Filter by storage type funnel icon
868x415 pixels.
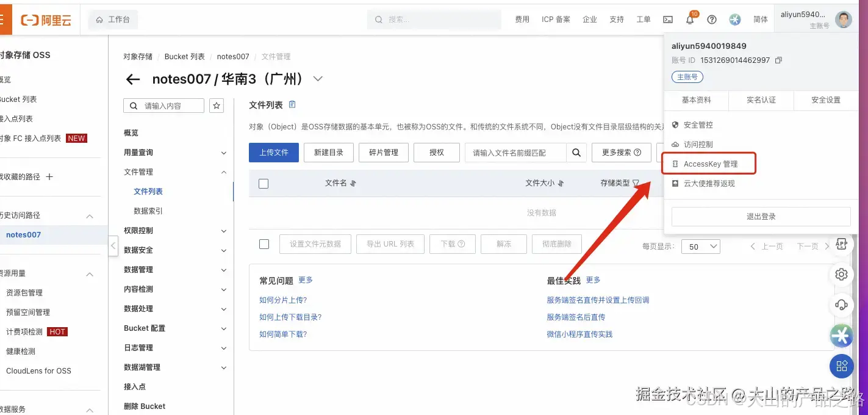(x=636, y=183)
